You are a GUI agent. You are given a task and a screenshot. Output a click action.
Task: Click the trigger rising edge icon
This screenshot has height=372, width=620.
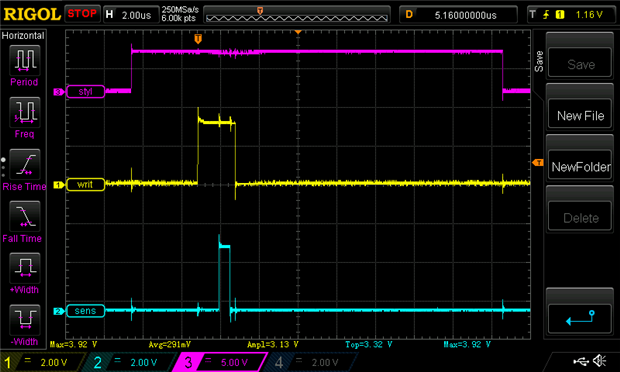click(546, 15)
